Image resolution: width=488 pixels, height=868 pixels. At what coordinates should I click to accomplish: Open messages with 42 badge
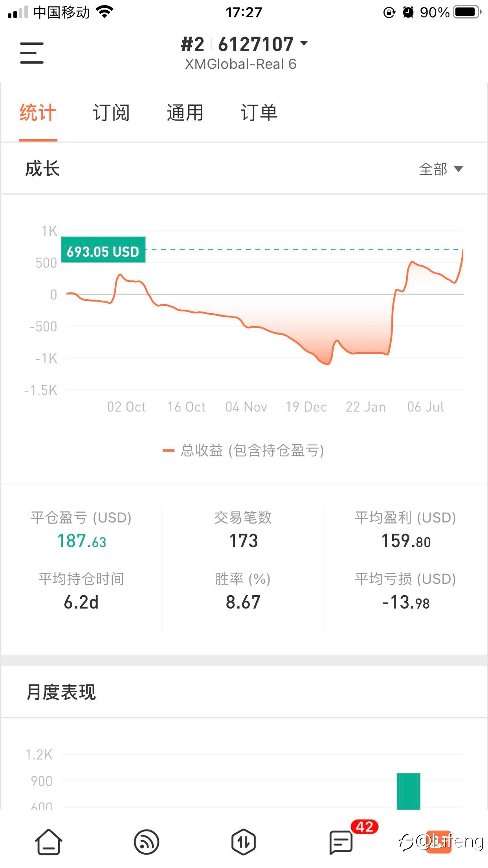pyautogui.click(x=341, y=842)
